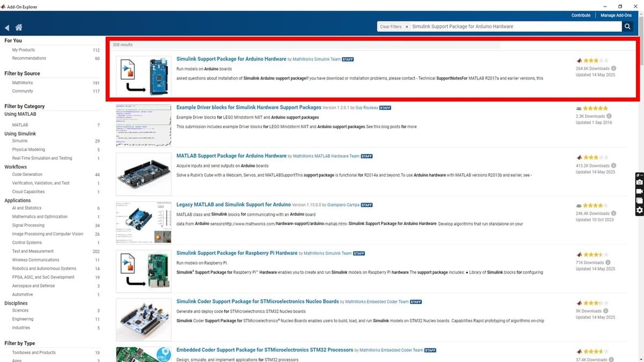Image resolution: width=644 pixels, height=362 pixels.
Task: Show download info icon beside 2.3K Downloads
Action: click(609, 116)
